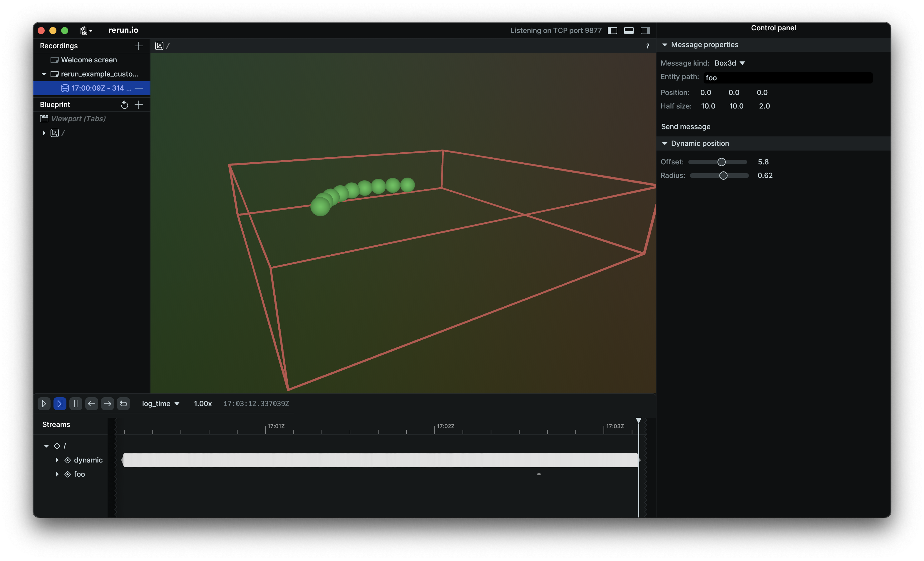Collapse the Dynamic position section
The height and width of the screenshot is (561, 924).
[x=665, y=143]
